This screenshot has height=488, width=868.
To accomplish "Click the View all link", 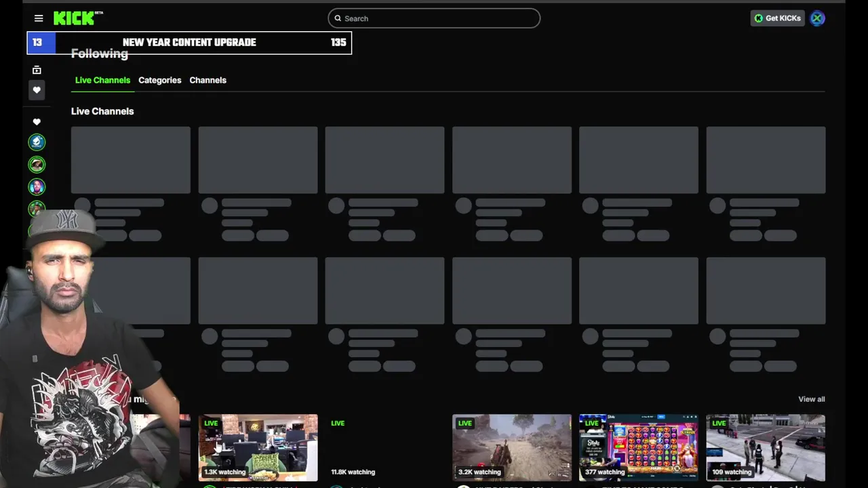I will pyautogui.click(x=812, y=399).
